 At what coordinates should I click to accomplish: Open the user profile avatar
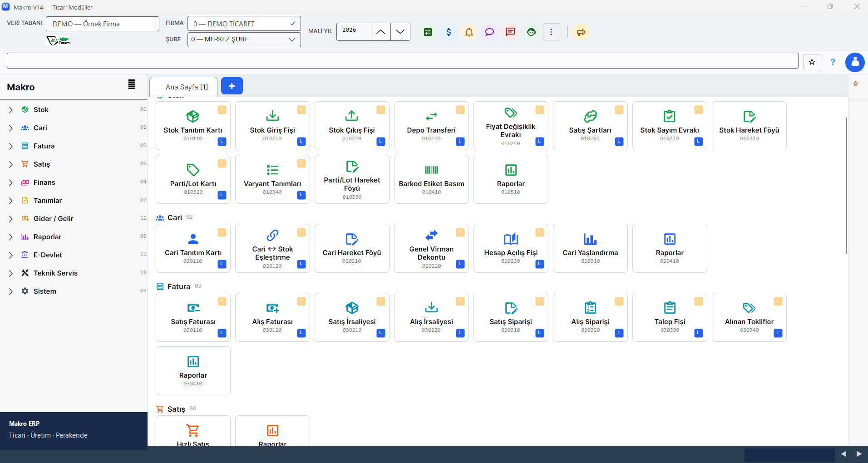click(x=855, y=62)
